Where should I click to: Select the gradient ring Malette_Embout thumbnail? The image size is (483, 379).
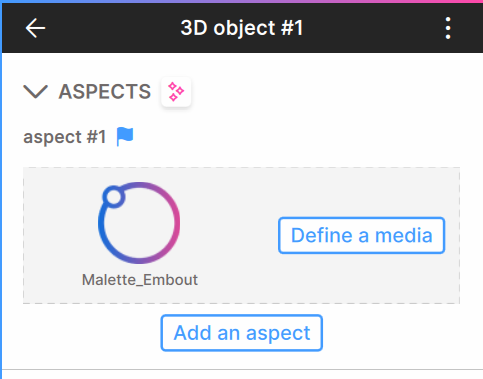coord(139,223)
